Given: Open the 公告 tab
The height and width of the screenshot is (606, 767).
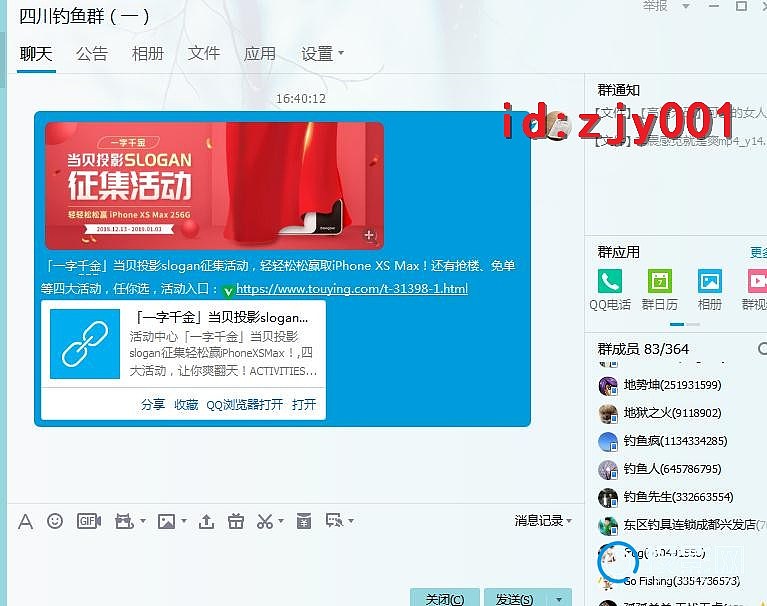Looking at the screenshot, I should point(91,53).
